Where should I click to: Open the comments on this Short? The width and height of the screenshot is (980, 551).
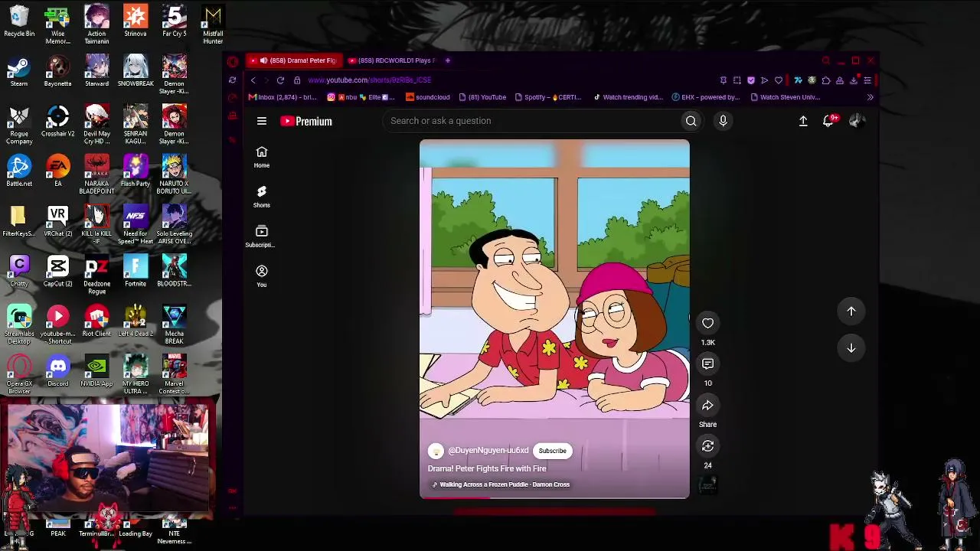[707, 364]
